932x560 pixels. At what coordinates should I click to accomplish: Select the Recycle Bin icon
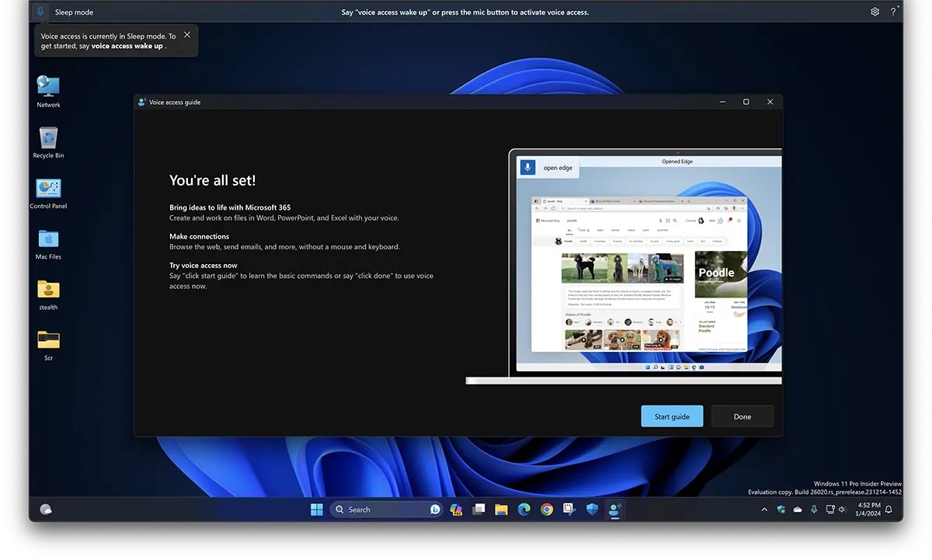pos(48,138)
